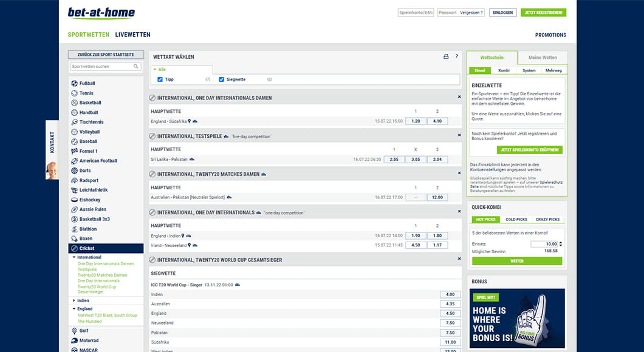
Task: Show the Crazy Picks tab
Action: [x=548, y=220]
